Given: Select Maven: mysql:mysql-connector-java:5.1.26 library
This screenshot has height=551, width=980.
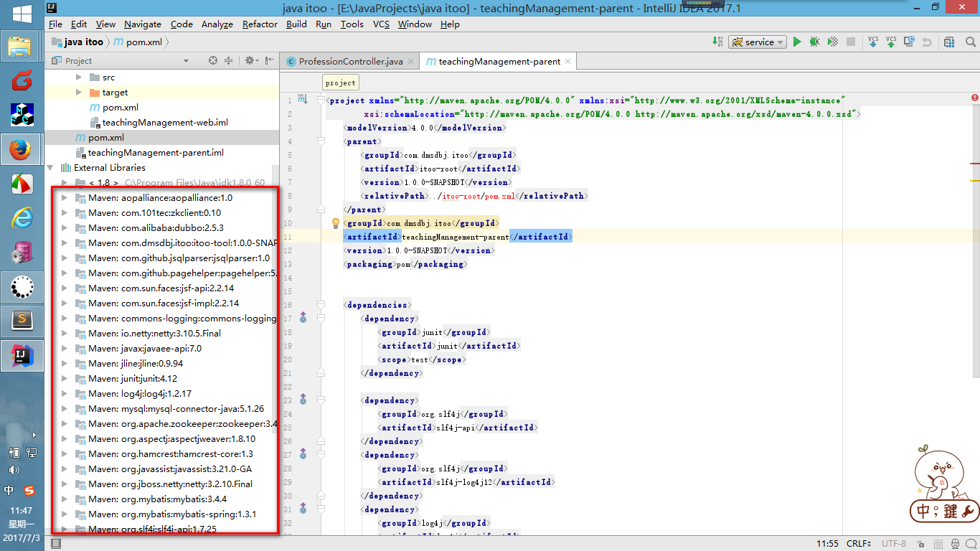Looking at the screenshot, I should coord(176,408).
